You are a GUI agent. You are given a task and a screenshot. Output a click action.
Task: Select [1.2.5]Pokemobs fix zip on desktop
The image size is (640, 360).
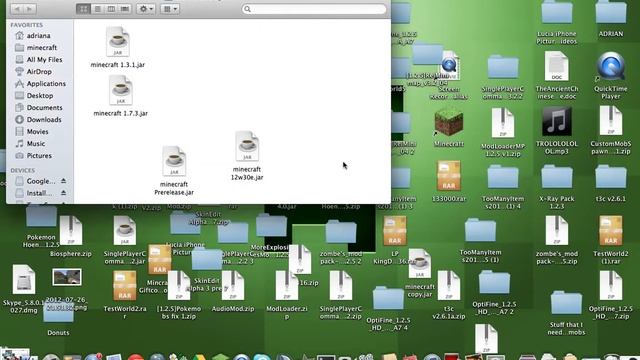[x=179, y=286]
